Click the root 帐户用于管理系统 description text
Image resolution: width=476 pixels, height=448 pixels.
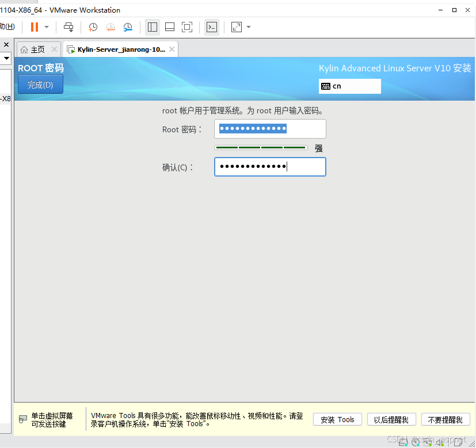(242, 111)
